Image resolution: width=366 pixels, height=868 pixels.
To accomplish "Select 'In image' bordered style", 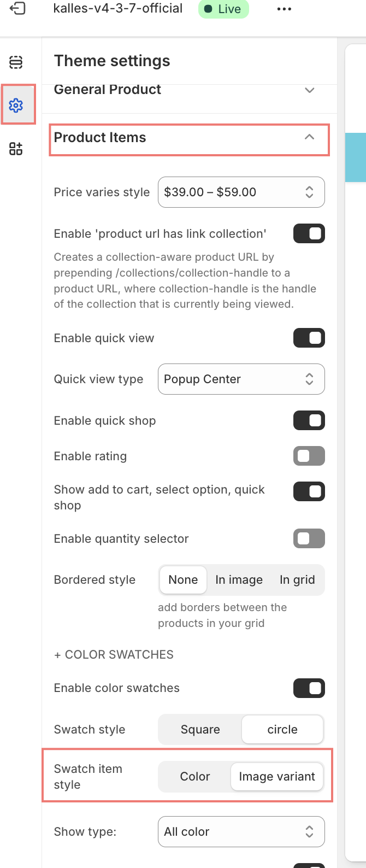I will click(x=239, y=580).
